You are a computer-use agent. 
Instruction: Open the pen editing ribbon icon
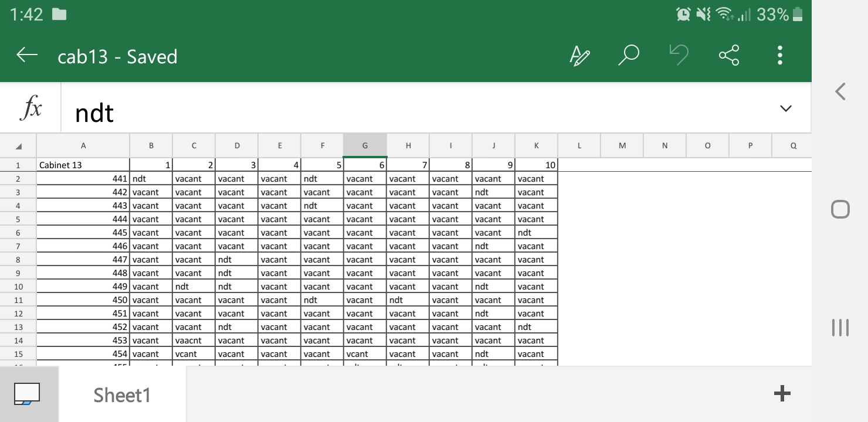pyautogui.click(x=579, y=56)
